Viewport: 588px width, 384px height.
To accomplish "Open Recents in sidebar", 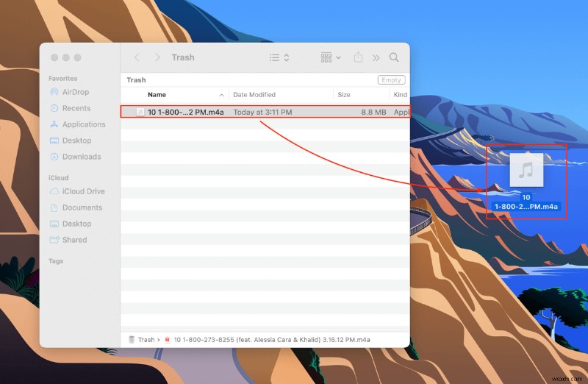I will coord(76,108).
